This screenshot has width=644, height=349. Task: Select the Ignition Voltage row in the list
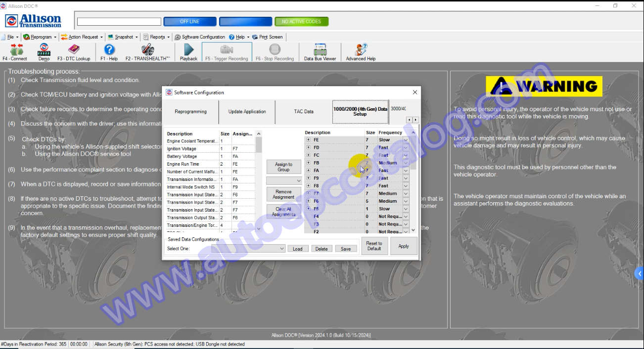click(x=192, y=149)
